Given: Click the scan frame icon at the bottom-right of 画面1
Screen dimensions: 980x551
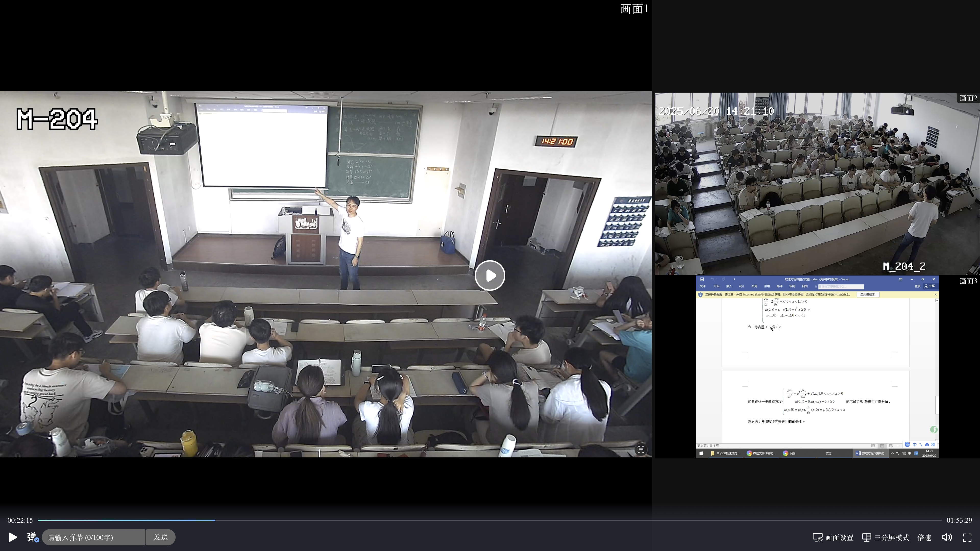Looking at the screenshot, I should tap(641, 449).
